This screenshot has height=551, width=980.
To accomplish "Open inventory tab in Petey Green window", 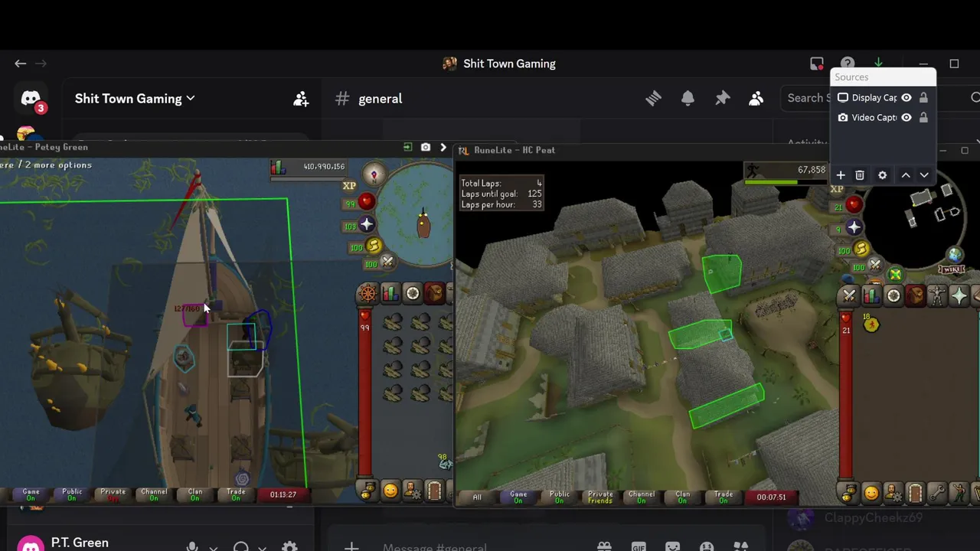I will point(435,294).
